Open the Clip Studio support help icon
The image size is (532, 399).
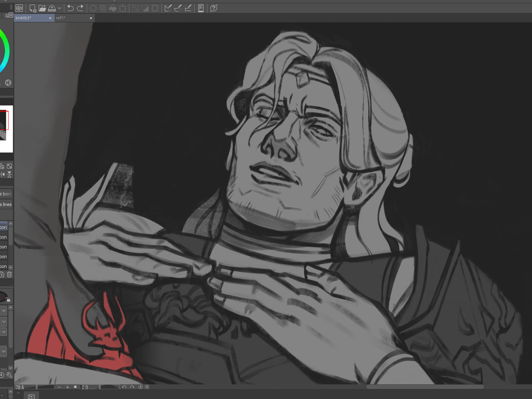point(214,8)
